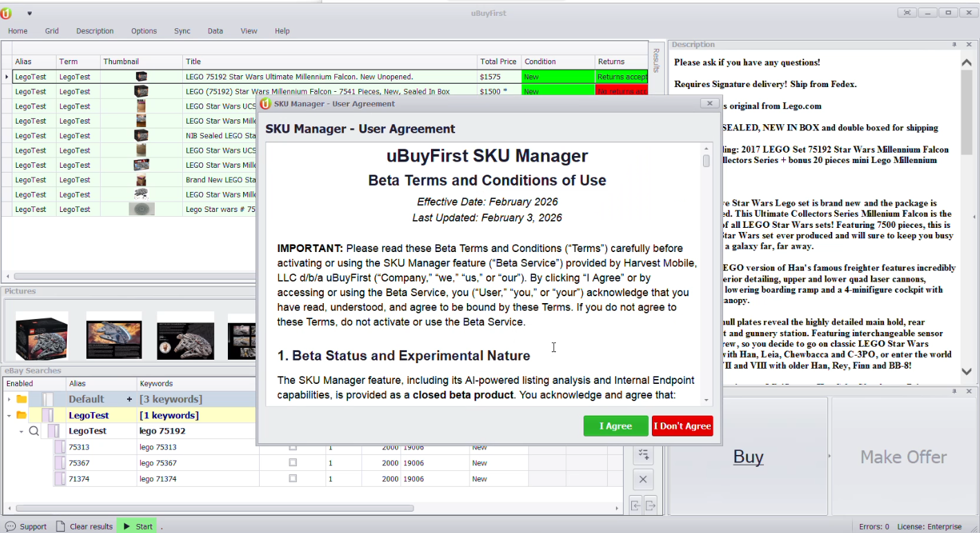Image resolution: width=980 pixels, height=533 pixels.
Task: Open the Sync menu tab
Action: [182, 31]
